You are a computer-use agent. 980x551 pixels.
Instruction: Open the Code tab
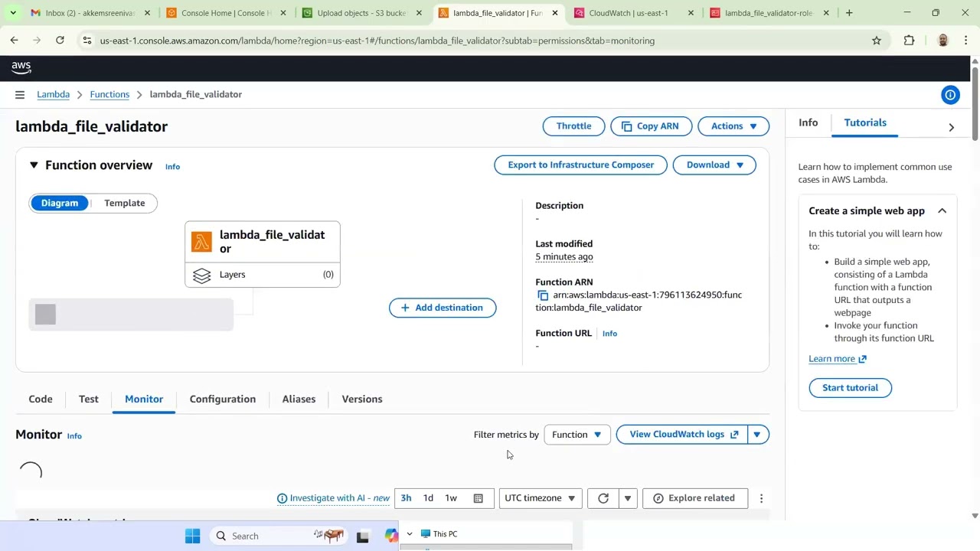coord(41,399)
